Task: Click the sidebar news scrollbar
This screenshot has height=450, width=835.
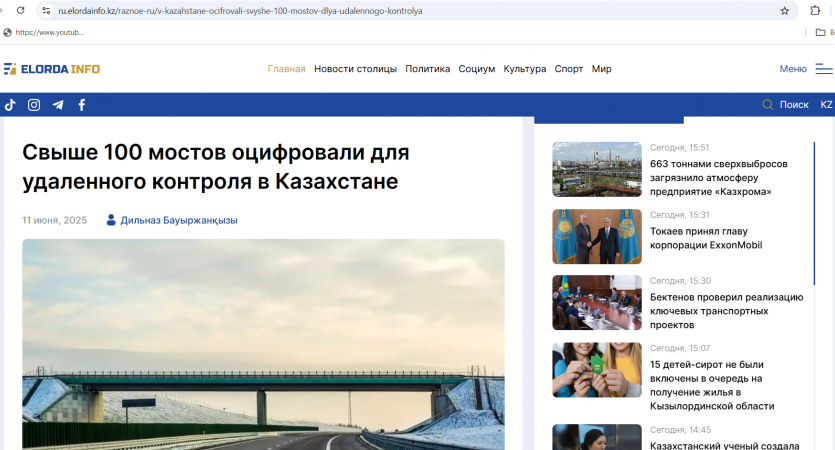Action: (814, 213)
